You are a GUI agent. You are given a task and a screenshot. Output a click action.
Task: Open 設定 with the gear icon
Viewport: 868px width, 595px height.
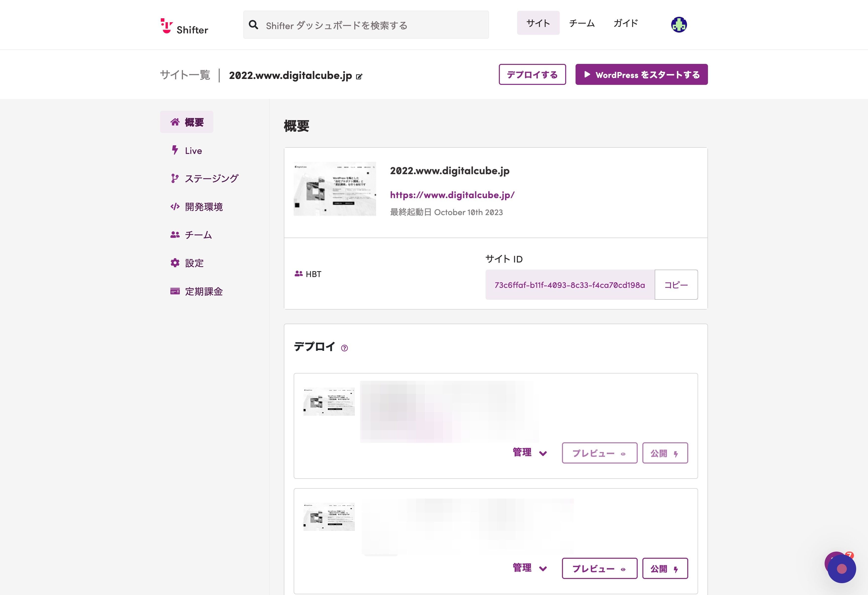pyautogui.click(x=187, y=263)
